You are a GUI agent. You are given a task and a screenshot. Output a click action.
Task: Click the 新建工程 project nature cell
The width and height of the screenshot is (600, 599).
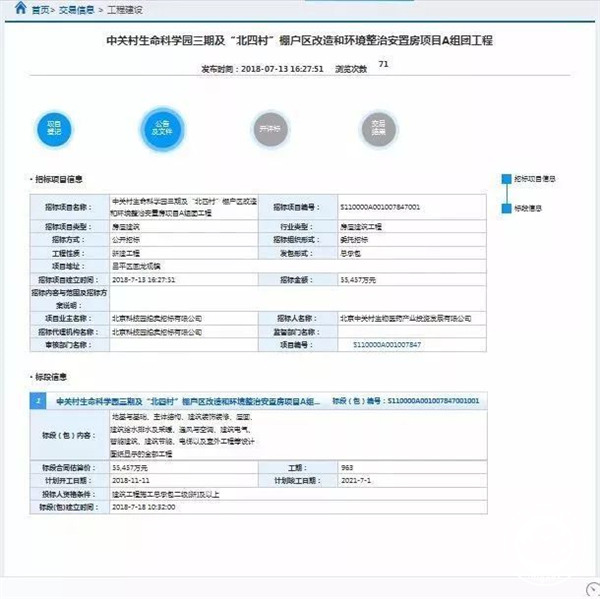[x=184, y=253]
